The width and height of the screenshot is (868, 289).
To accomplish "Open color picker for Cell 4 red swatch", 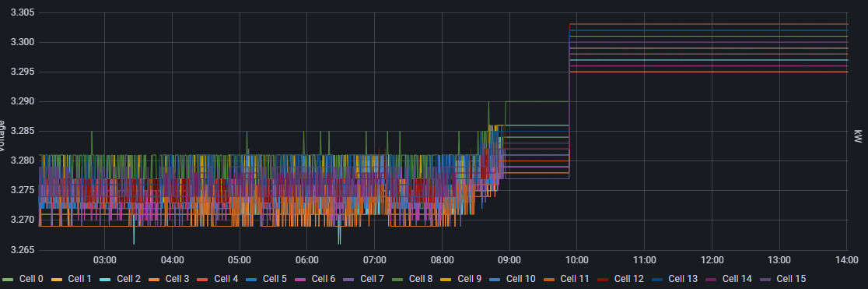I will 203,279.
